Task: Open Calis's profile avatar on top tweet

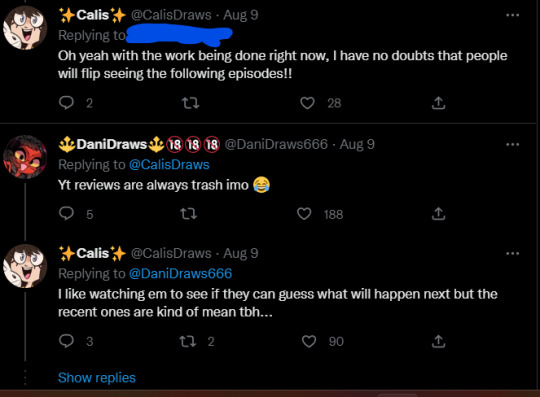Action: click(24, 28)
